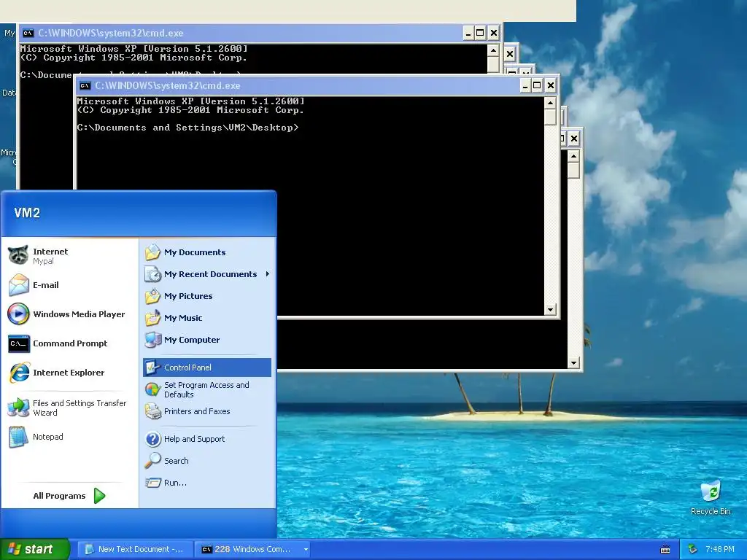Open My Music folder icon
747x560 pixels.
point(153,318)
